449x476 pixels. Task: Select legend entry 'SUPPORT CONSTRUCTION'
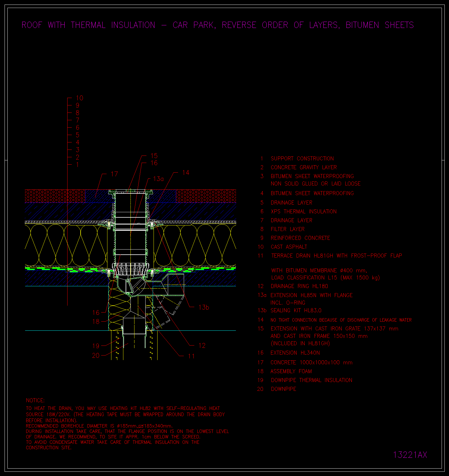coord(302,159)
